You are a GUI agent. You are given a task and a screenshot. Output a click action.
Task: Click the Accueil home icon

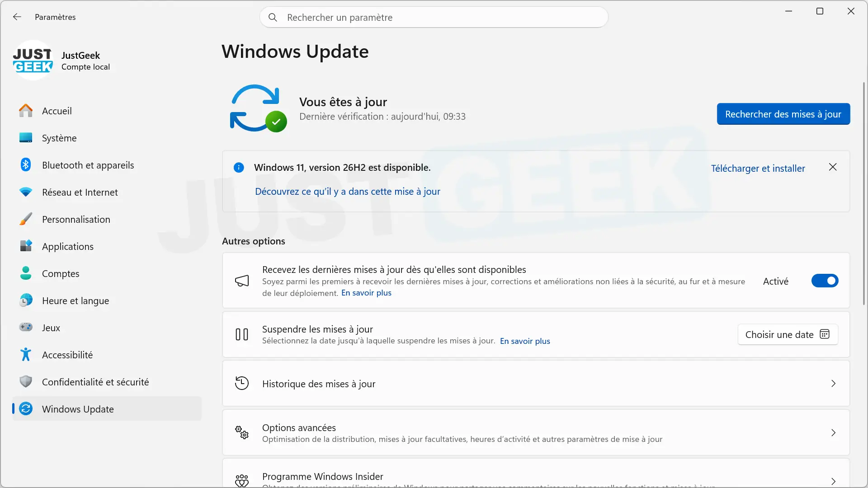(26, 111)
